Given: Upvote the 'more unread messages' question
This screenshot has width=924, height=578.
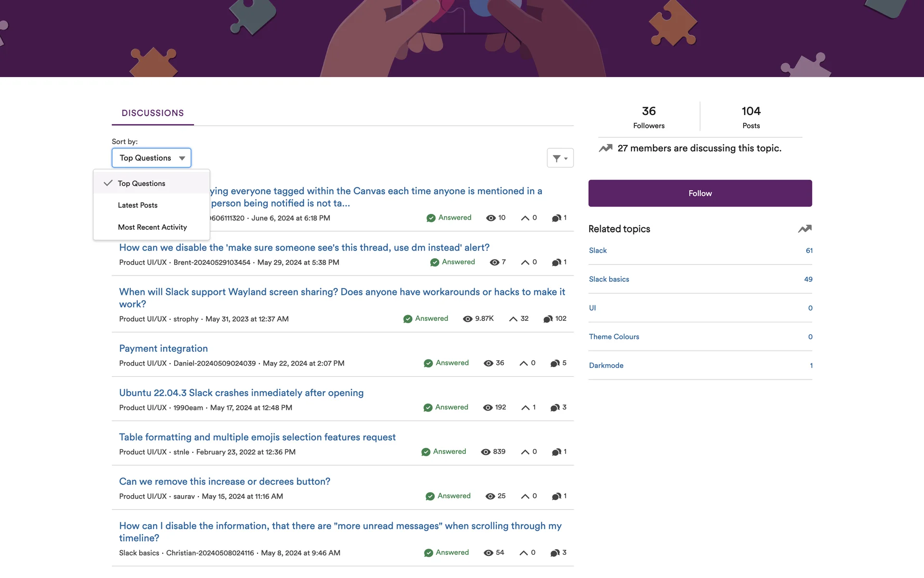Looking at the screenshot, I should click(x=524, y=553).
